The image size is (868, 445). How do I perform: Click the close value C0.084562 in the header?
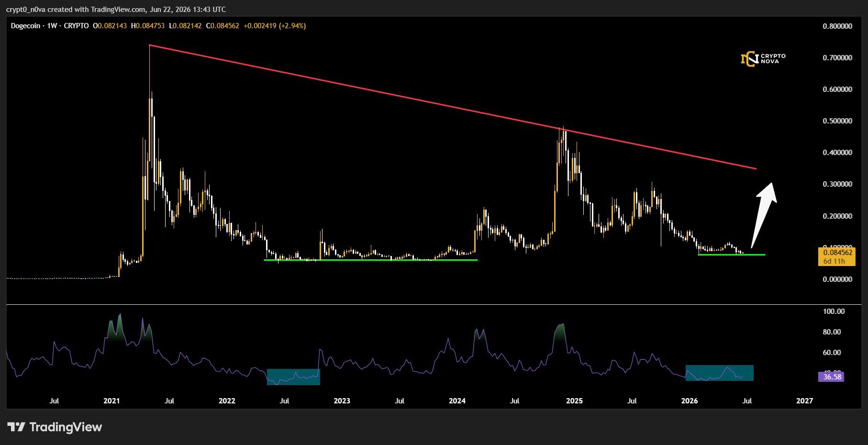(223, 26)
